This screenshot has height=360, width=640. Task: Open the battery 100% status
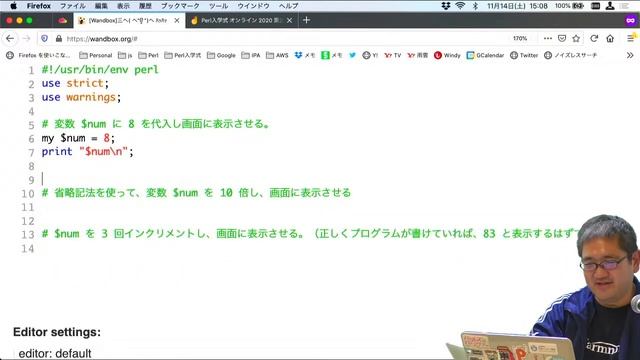569,6
